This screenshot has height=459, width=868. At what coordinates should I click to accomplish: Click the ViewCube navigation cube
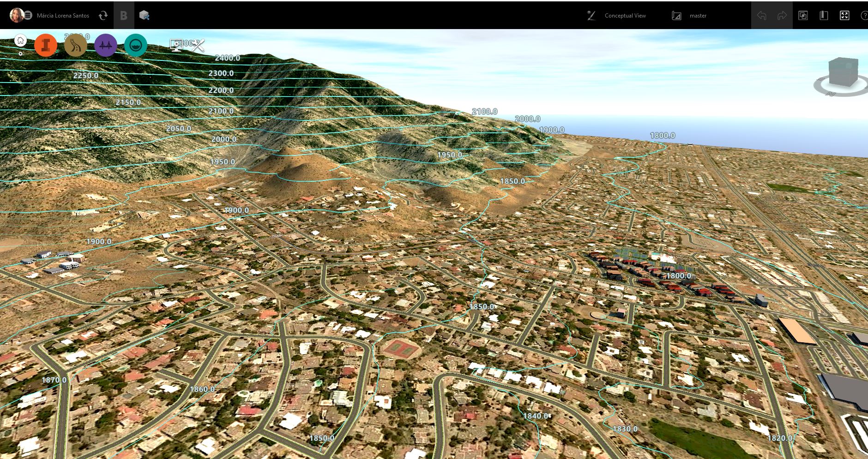click(x=843, y=73)
